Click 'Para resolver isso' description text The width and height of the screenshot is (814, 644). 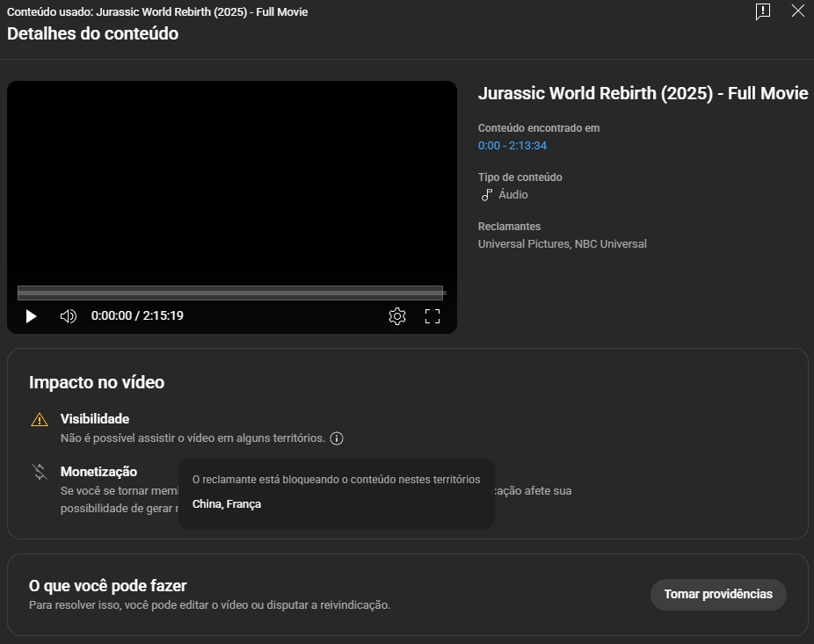210,605
